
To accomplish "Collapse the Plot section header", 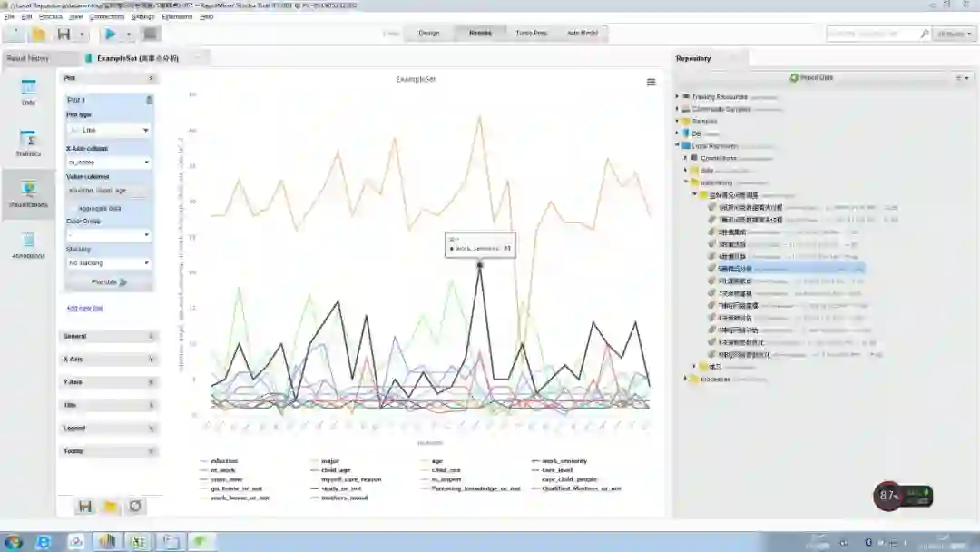I will click(109, 78).
